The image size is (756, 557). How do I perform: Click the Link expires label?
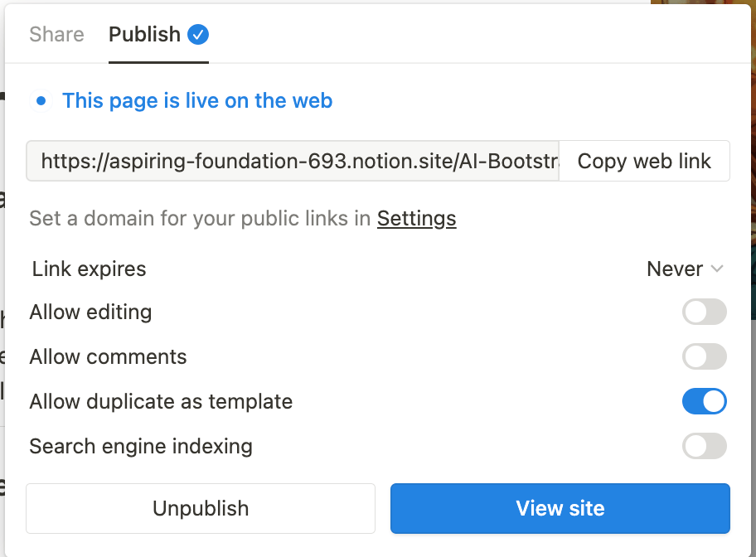coord(89,269)
